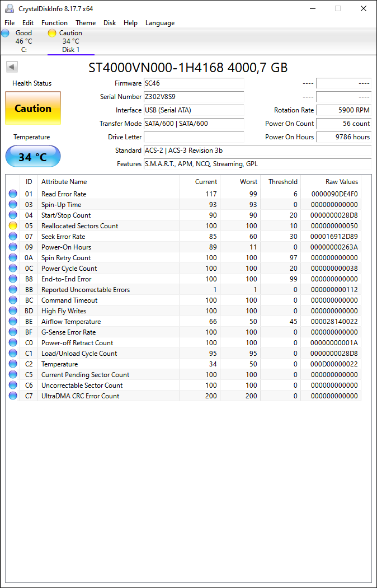Viewport: 377px width, 588px height.
Task: Open the Disk menu
Action: 110,23
